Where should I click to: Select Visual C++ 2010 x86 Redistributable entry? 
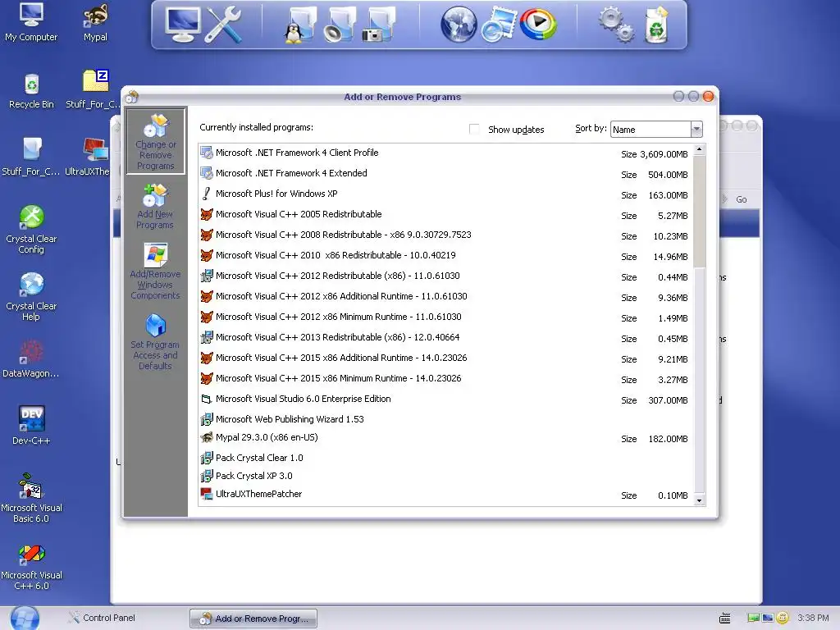pyautogui.click(x=445, y=256)
